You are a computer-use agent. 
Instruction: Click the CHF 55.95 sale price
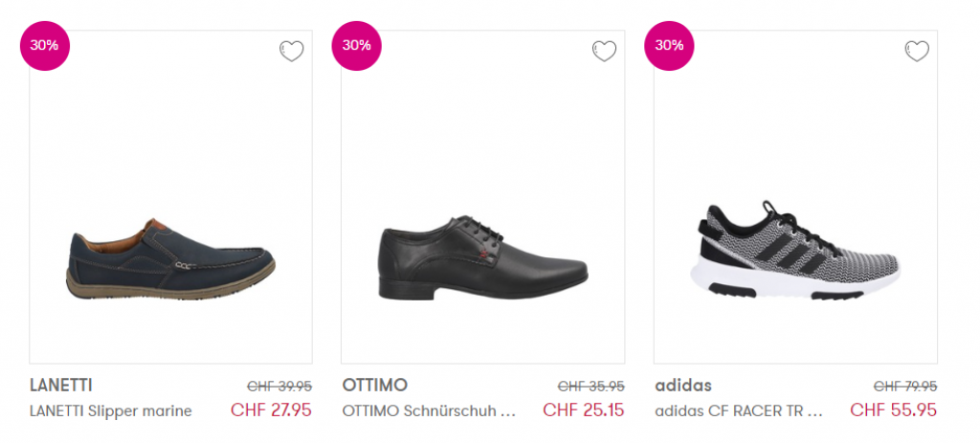pos(894,410)
